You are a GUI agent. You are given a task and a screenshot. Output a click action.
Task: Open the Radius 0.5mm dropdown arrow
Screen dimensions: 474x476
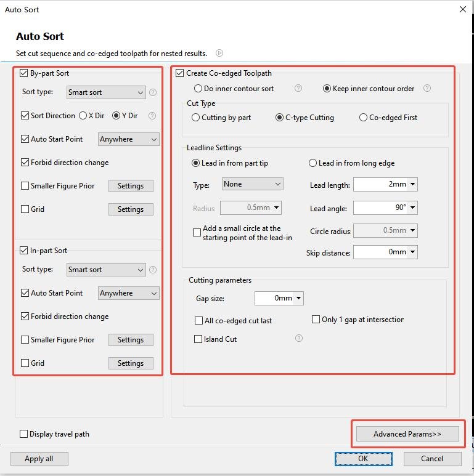click(276, 208)
